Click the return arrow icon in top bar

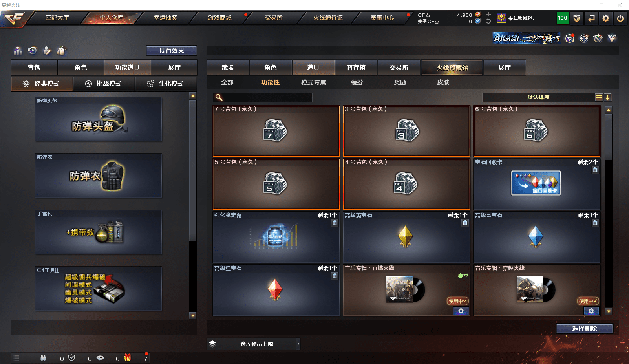point(591,18)
